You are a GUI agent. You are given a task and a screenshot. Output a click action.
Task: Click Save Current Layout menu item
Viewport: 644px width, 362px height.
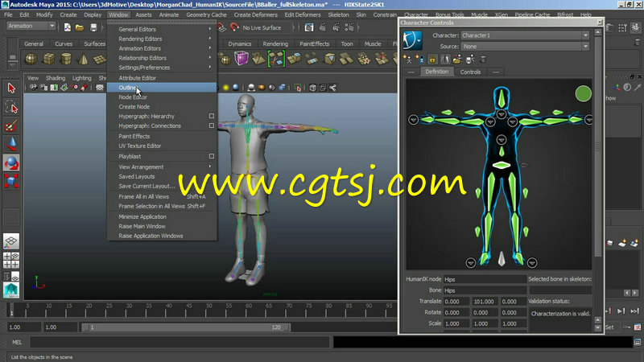click(163, 186)
